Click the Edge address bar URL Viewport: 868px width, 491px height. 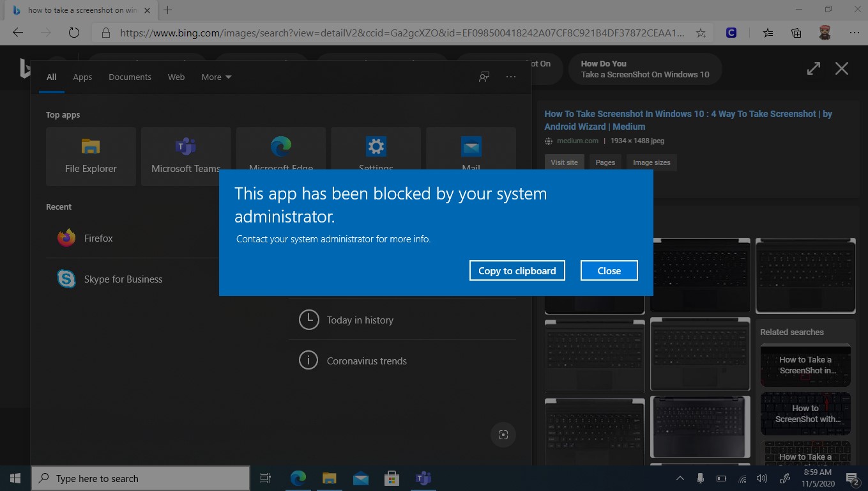point(402,33)
